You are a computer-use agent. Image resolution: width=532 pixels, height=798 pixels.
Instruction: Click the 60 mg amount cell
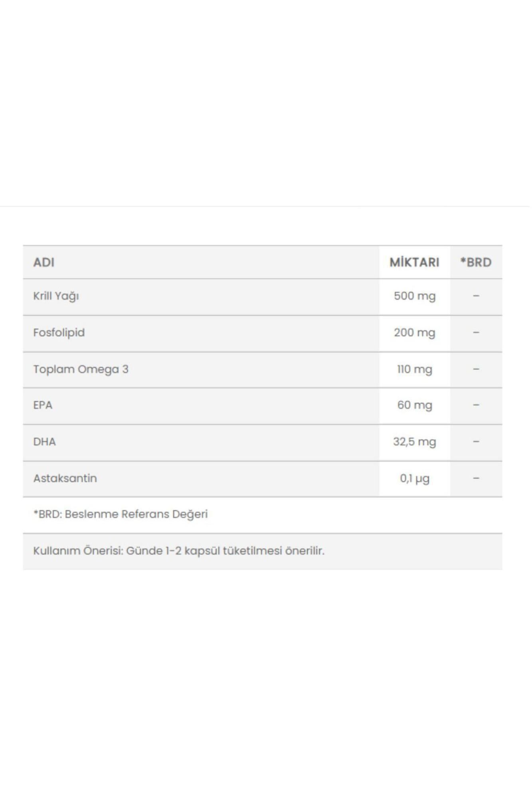pyautogui.click(x=414, y=405)
